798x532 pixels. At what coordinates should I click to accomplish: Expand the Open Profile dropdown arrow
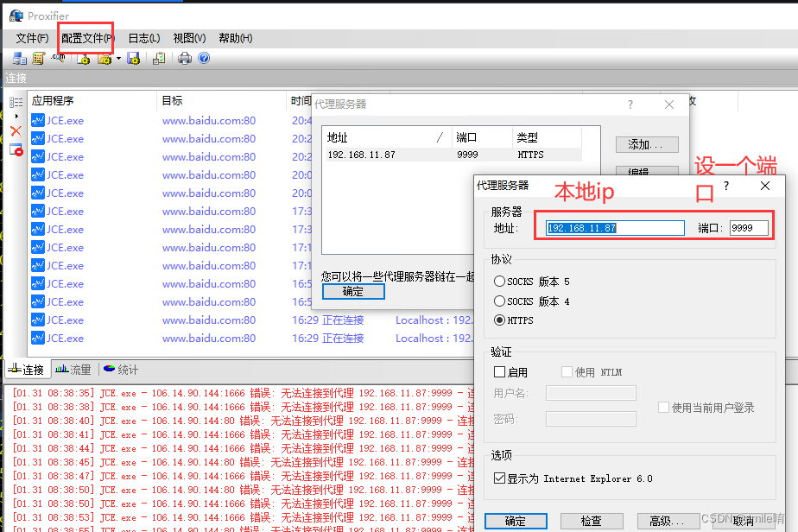[118, 59]
